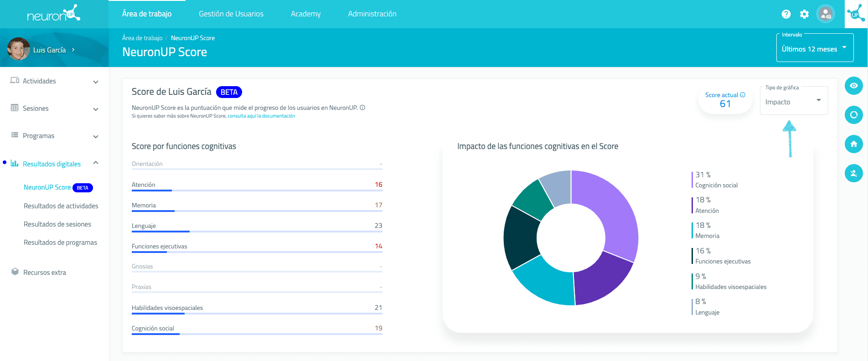
Task: Switch to the Gestión de Usuarios tab
Action: [x=231, y=14]
